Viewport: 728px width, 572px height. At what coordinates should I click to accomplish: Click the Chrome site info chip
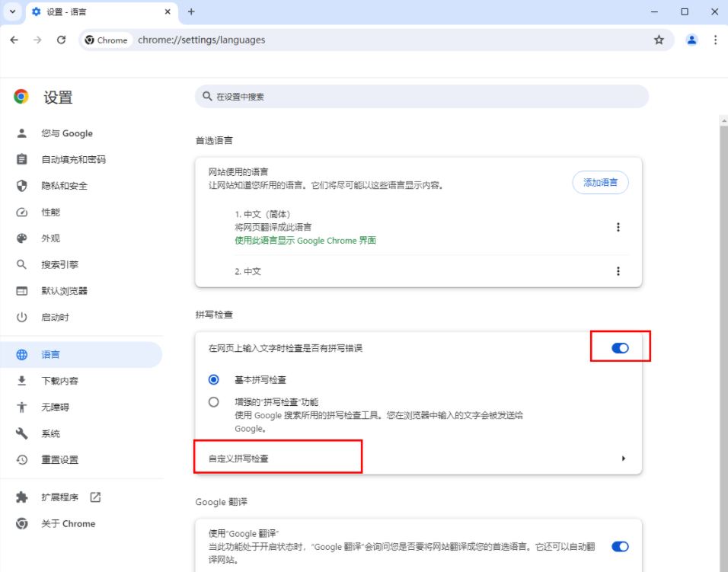(x=107, y=40)
